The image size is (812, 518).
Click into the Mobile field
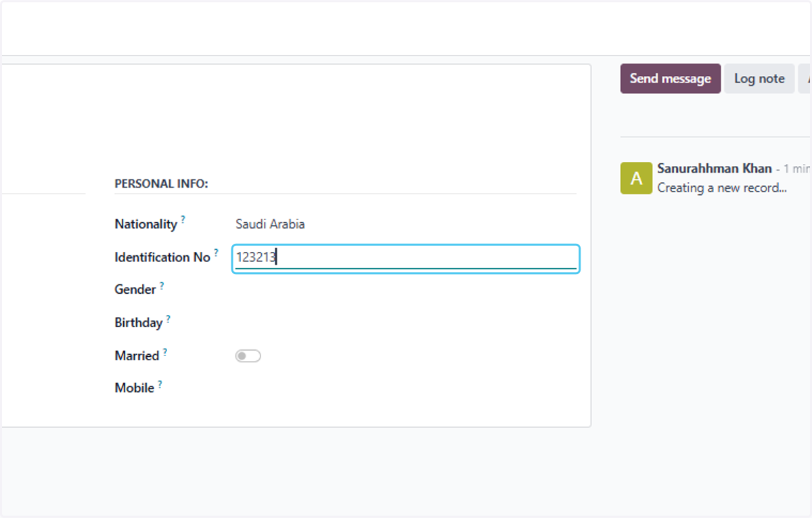click(x=406, y=389)
